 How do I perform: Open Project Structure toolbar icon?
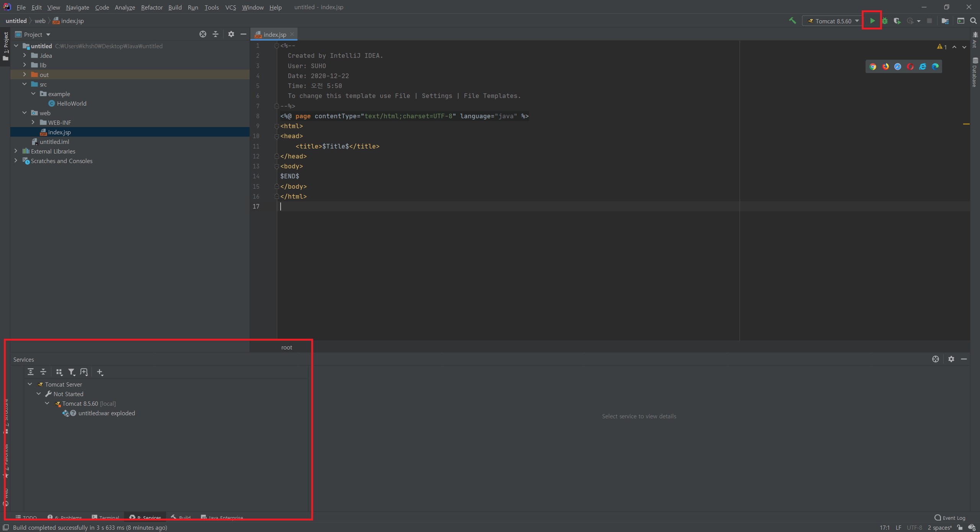[945, 21]
